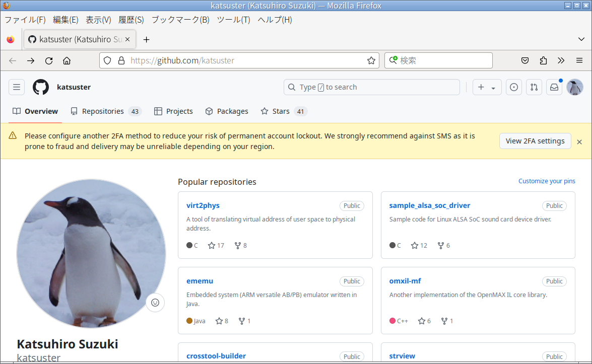Open 表示(V) menu
Screen dimensions: 592x364
98,20
